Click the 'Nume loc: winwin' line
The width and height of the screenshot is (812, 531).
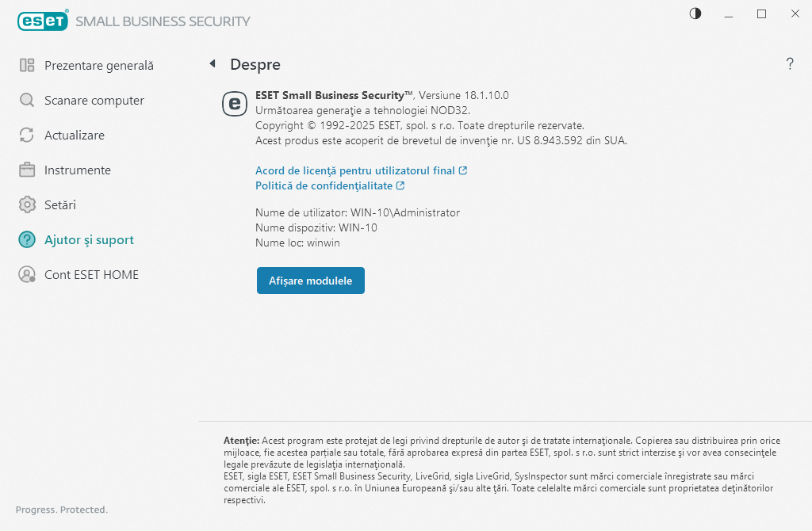pos(298,243)
